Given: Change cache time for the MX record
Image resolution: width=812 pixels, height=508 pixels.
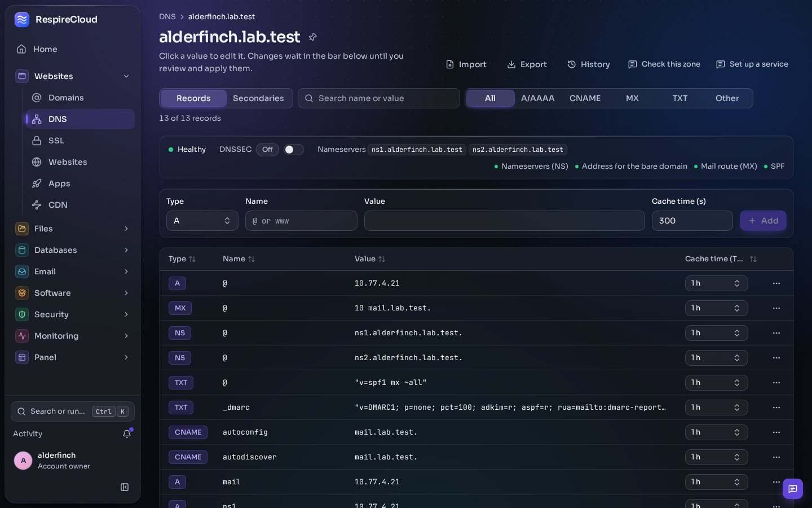Looking at the screenshot, I should [716, 308].
